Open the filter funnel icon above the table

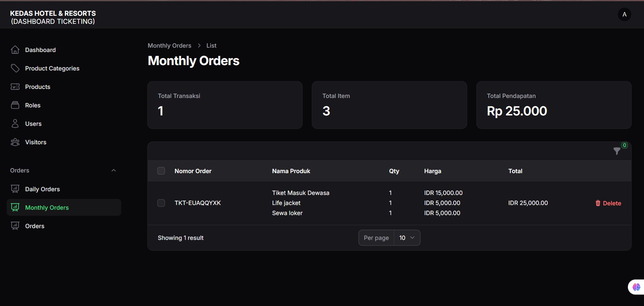[x=617, y=152]
